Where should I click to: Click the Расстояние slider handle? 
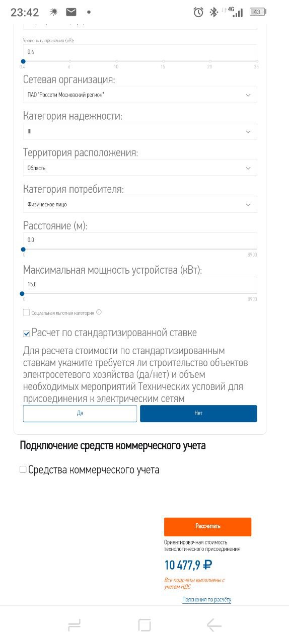point(23,249)
